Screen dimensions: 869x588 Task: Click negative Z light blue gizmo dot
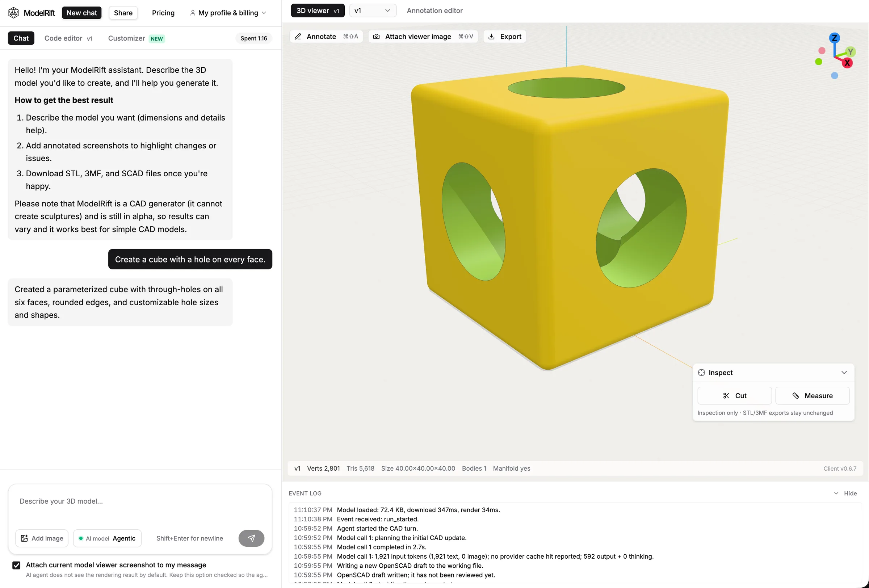point(834,76)
